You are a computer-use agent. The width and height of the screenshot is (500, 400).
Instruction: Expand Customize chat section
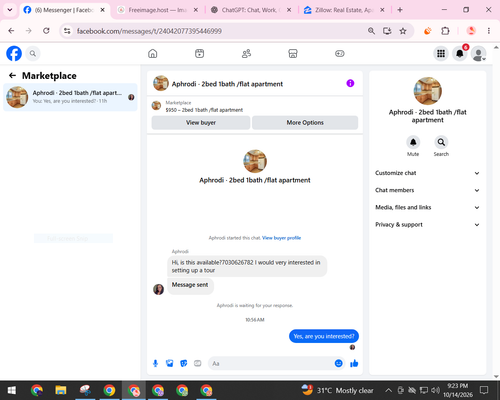(427, 173)
